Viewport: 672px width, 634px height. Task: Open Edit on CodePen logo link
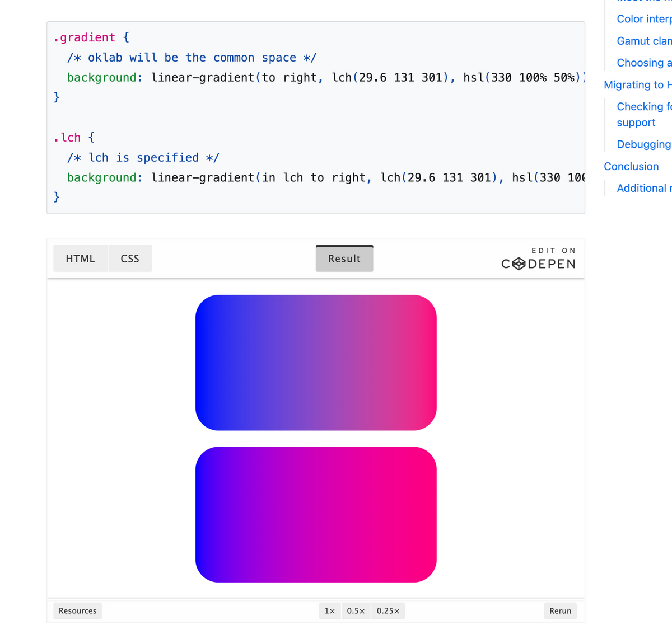pyautogui.click(x=538, y=259)
